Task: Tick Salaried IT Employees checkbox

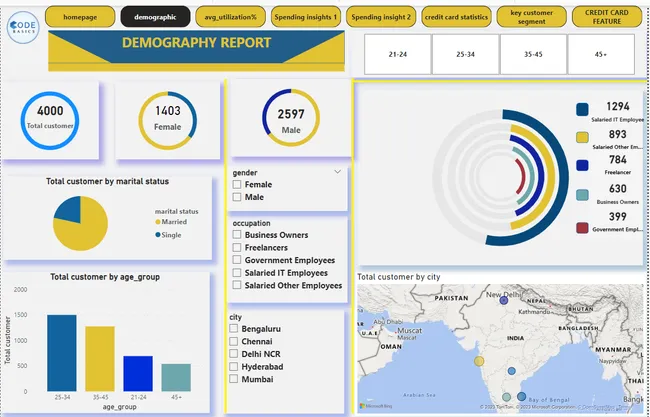Action: (x=237, y=273)
